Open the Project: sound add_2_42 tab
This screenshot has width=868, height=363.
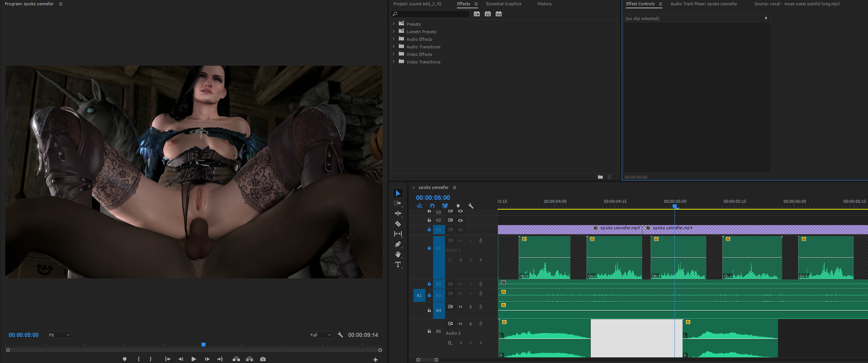pyautogui.click(x=417, y=4)
